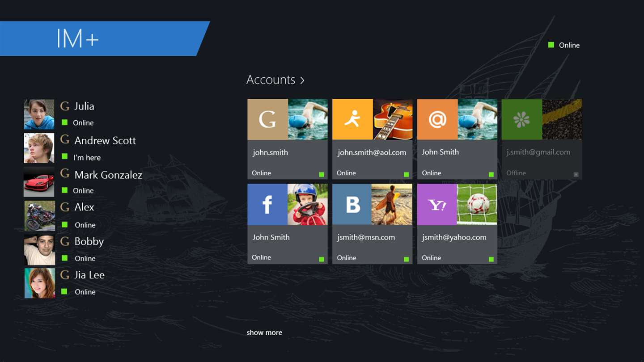Open the john.smith@aol.com account tile
Image resolution: width=644 pixels, height=362 pixels.
click(372, 139)
